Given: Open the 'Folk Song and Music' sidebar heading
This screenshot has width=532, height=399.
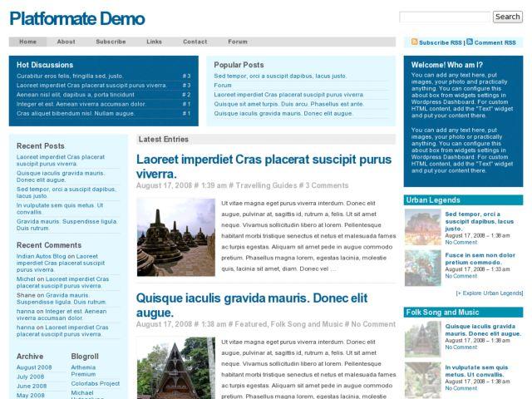Looking at the screenshot, I should pyautogui.click(x=442, y=313).
